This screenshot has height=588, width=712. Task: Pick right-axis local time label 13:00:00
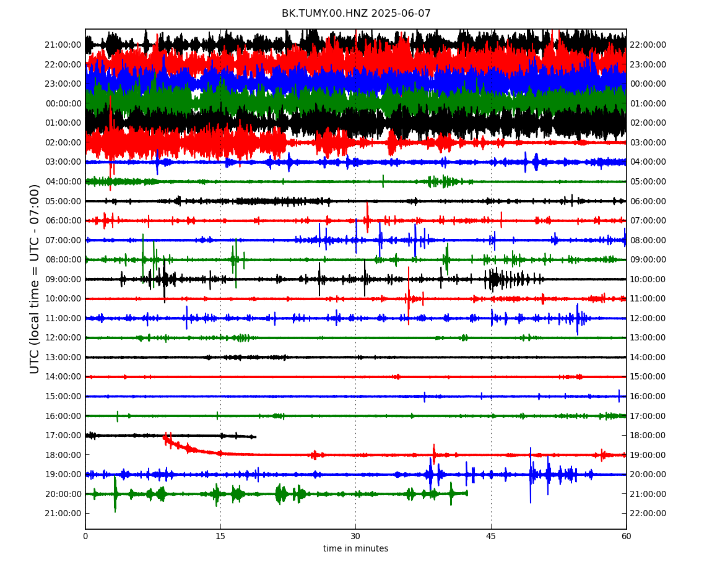coord(648,338)
